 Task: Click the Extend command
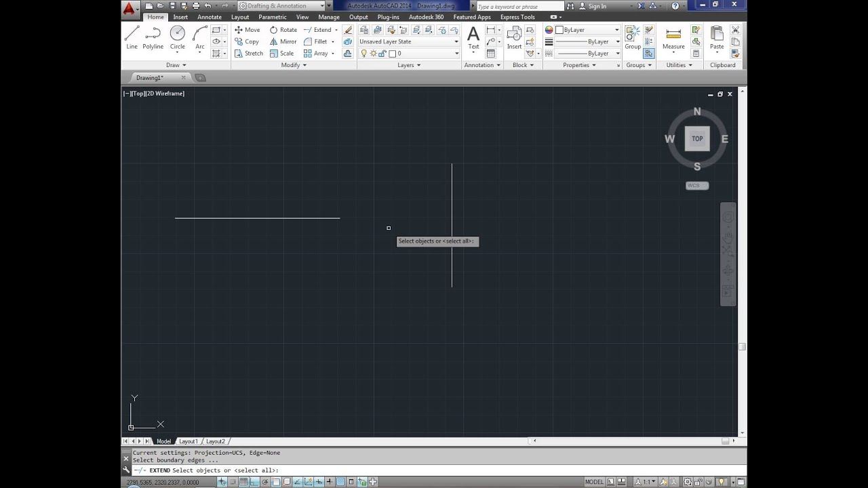coord(317,30)
